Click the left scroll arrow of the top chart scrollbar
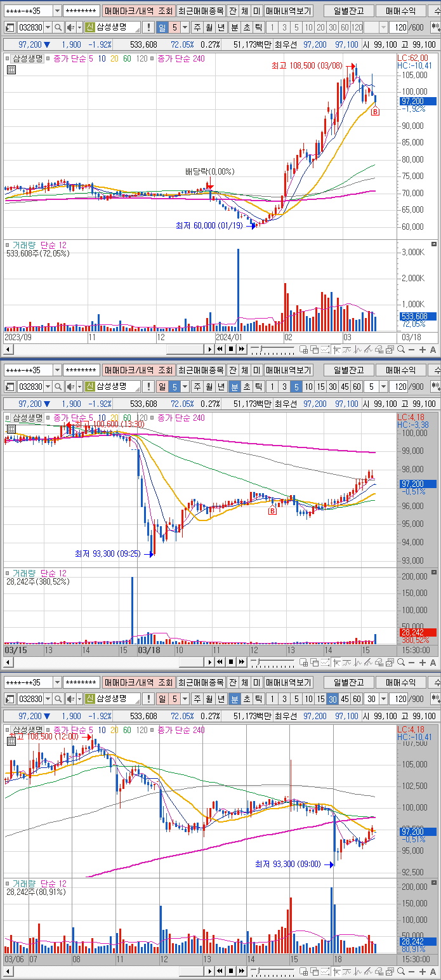This screenshot has width=441, height=980. (x=8, y=349)
